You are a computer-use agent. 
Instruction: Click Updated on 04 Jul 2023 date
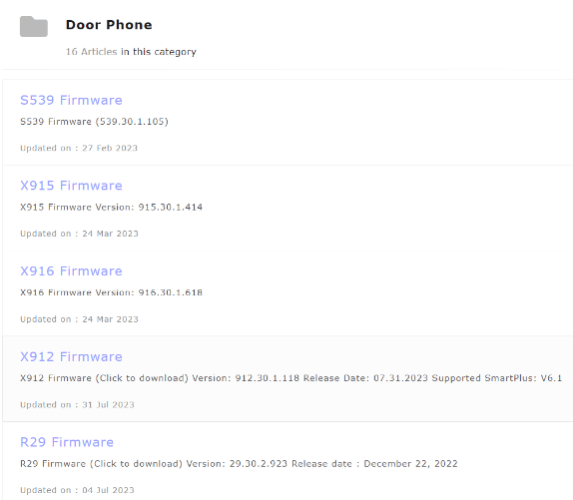77,490
